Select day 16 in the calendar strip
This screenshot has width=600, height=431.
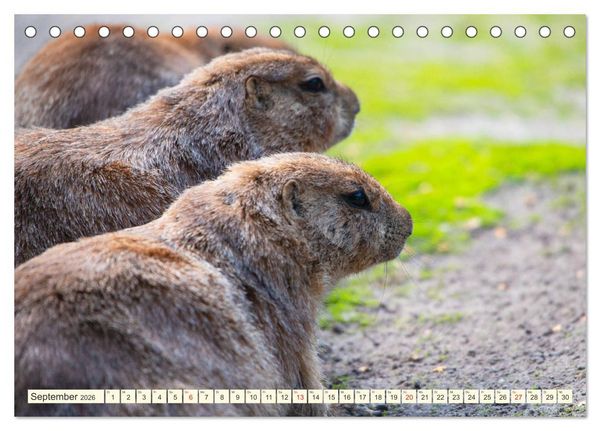click(347, 397)
